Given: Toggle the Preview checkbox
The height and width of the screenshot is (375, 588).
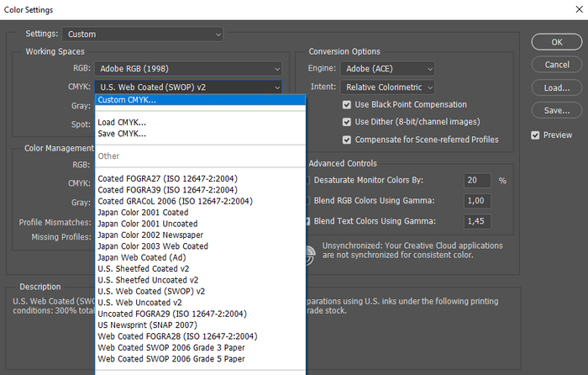Looking at the screenshot, I should (x=536, y=135).
